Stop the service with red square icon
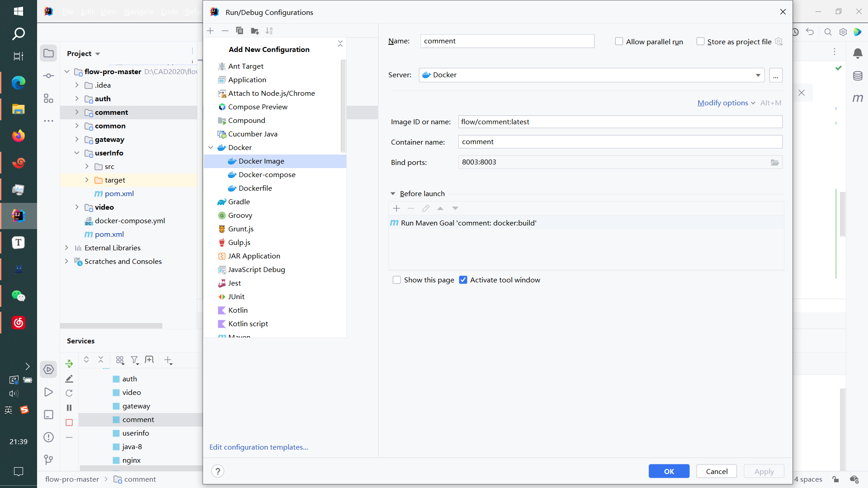 pyautogui.click(x=69, y=422)
